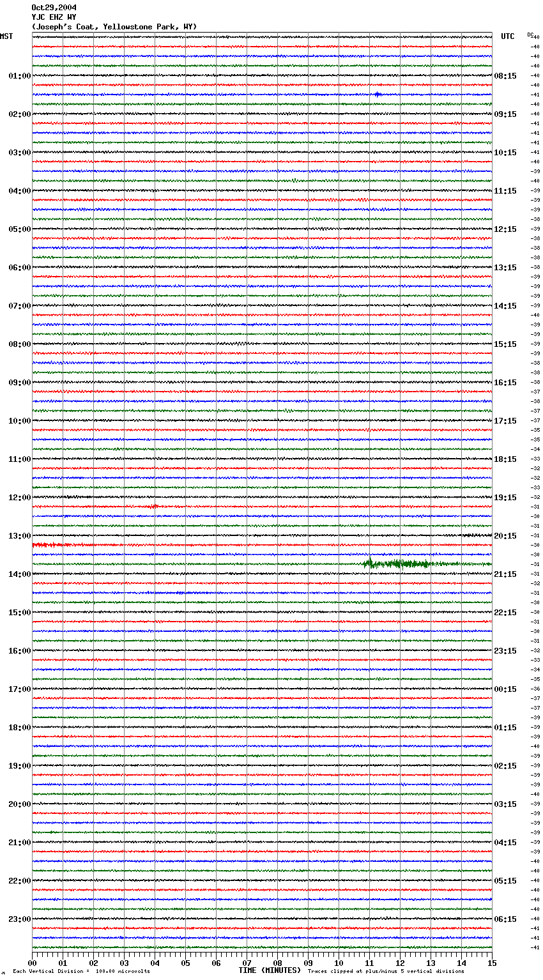Screen dimensions: 543x980
Task: Click the 14:15 UTC time label
Action: [x=505, y=306]
